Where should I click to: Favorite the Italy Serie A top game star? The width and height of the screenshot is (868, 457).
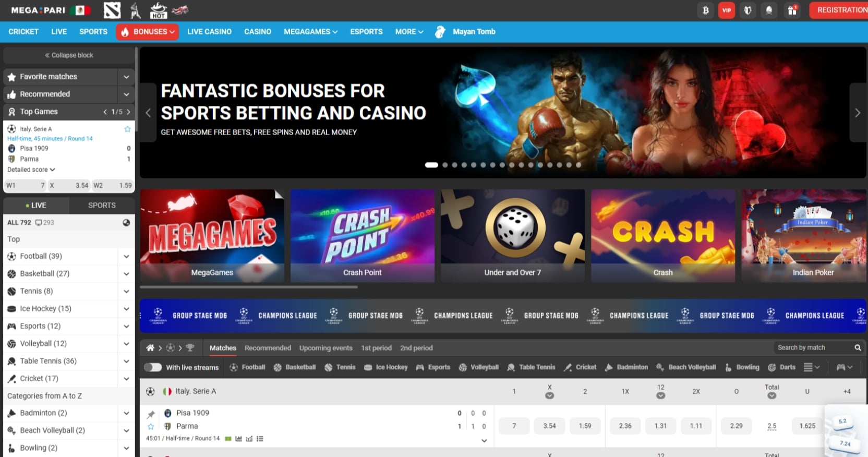(127, 129)
